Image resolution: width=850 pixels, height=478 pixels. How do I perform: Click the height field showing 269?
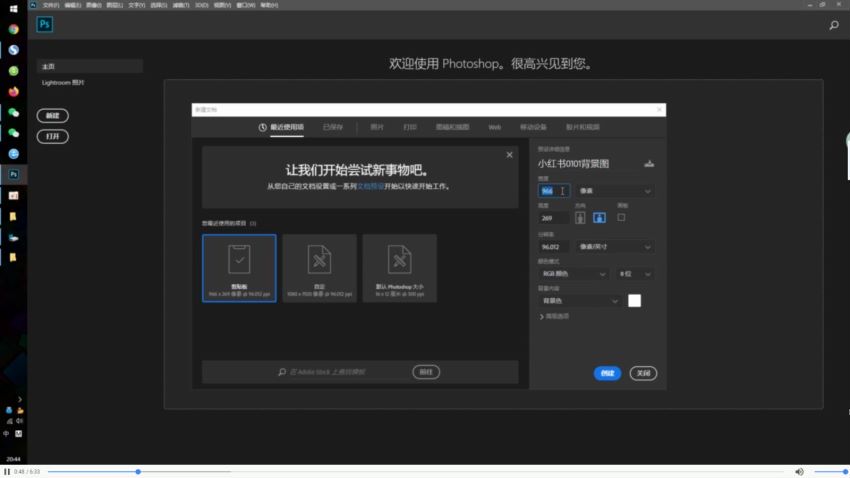553,218
